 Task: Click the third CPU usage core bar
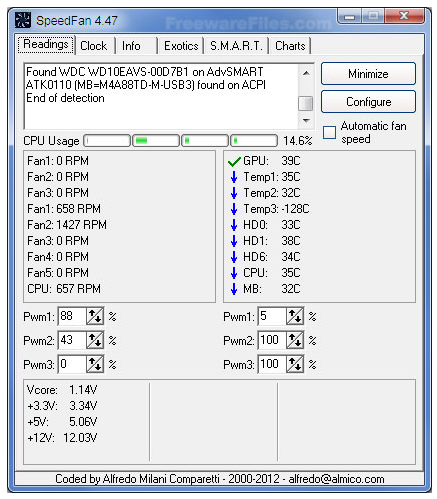[205, 141]
